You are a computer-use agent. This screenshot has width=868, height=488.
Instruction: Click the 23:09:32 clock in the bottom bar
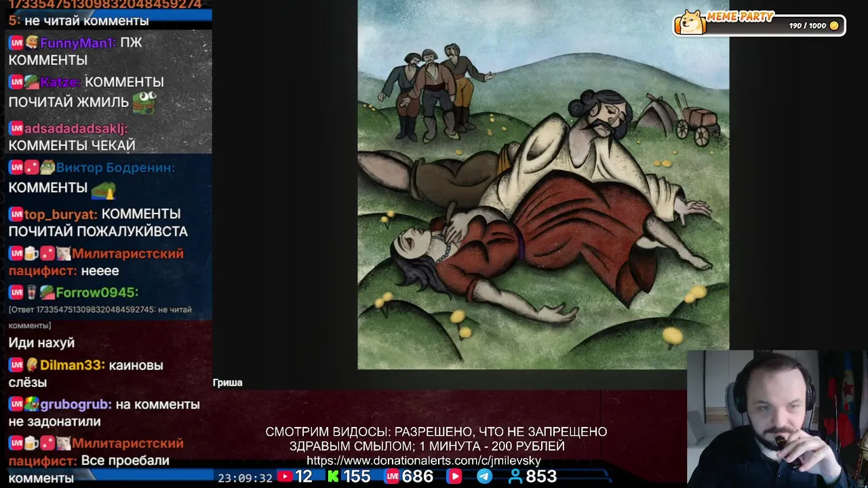pyautogui.click(x=245, y=478)
